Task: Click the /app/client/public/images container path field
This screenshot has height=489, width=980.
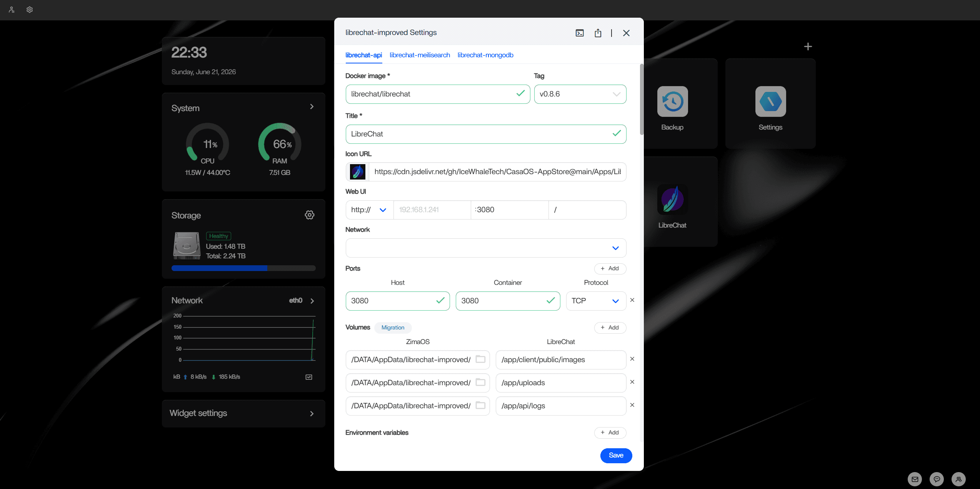Action: (x=561, y=360)
